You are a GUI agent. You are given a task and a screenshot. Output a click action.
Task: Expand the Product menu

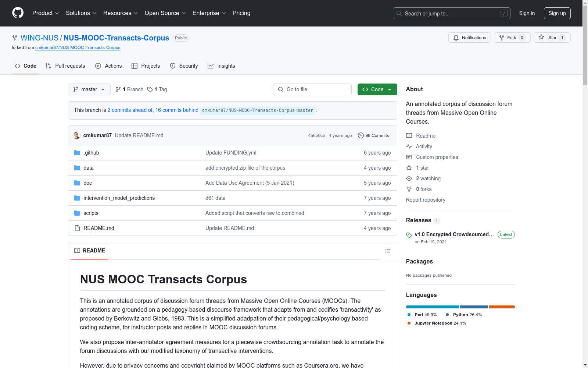pos(46,13)
